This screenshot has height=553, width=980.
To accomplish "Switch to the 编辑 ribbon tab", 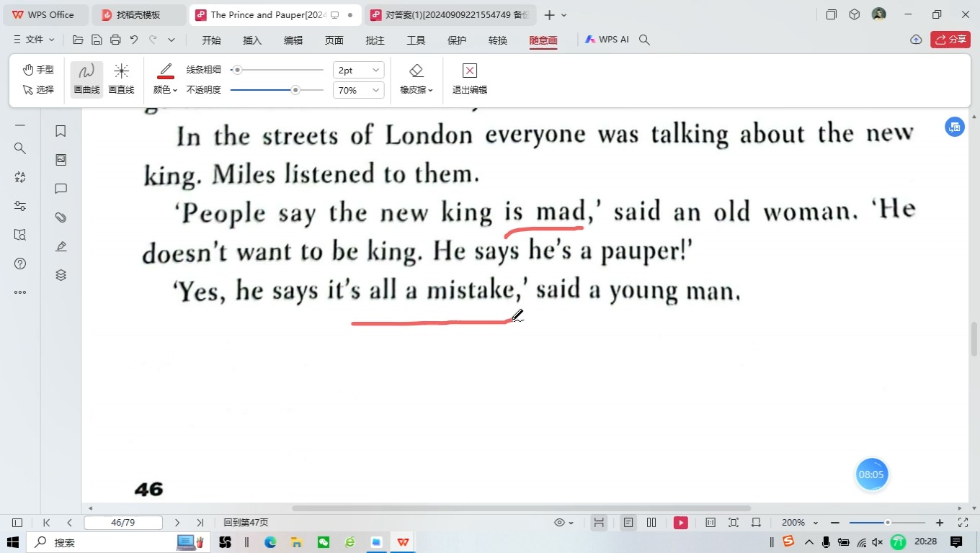I will [x=293, y=40].
